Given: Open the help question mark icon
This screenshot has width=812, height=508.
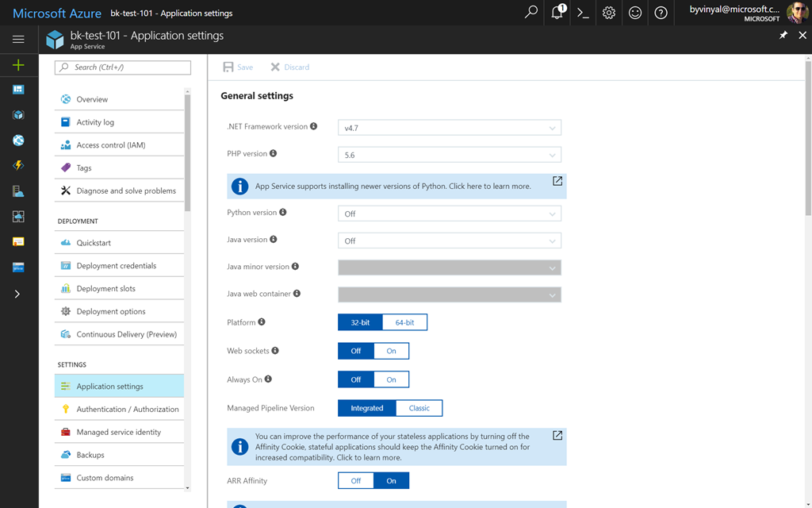Looking at the screenshot, I should [661, 13].
